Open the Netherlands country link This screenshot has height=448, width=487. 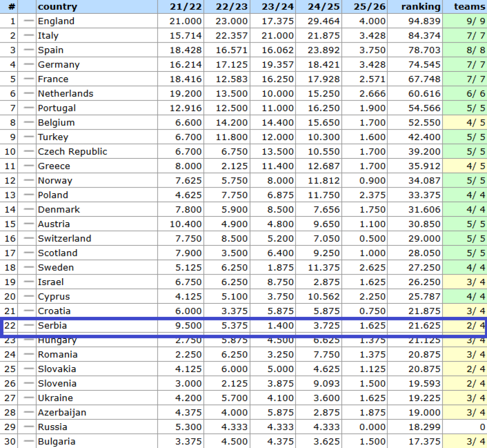[65, 93]
